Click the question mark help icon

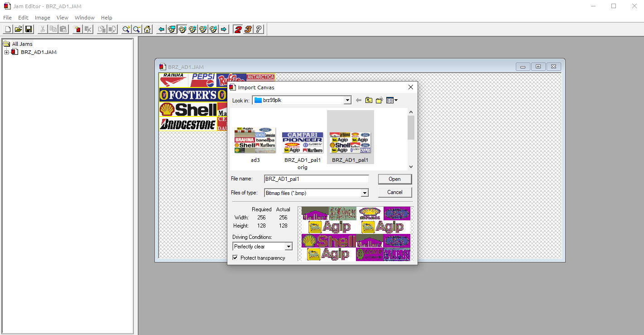click(x=259, y=29)
